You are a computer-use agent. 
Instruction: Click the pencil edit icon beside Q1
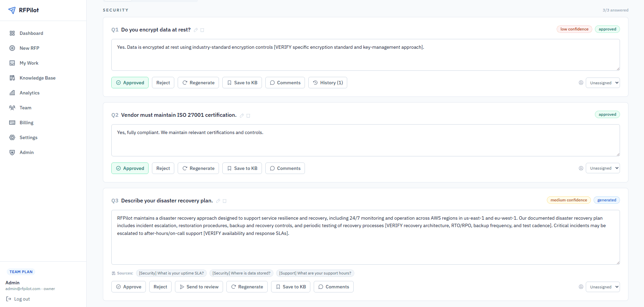pos(196,30)
